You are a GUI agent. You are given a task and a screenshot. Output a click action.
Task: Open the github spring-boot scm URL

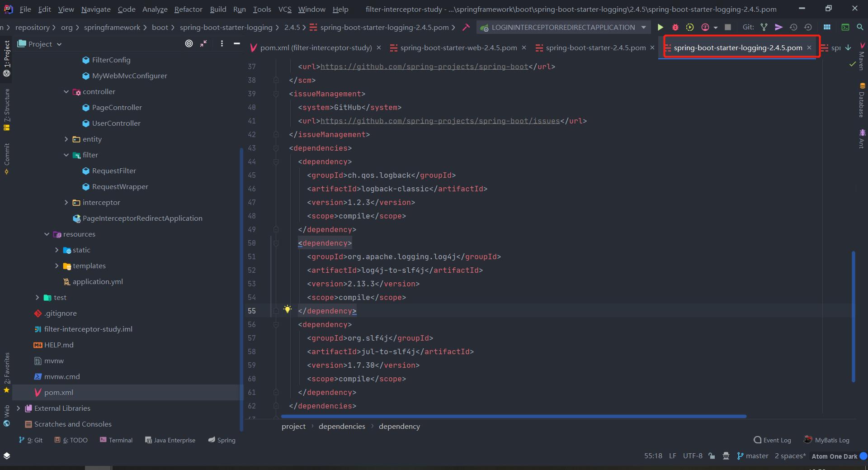(x=424, y=66)
